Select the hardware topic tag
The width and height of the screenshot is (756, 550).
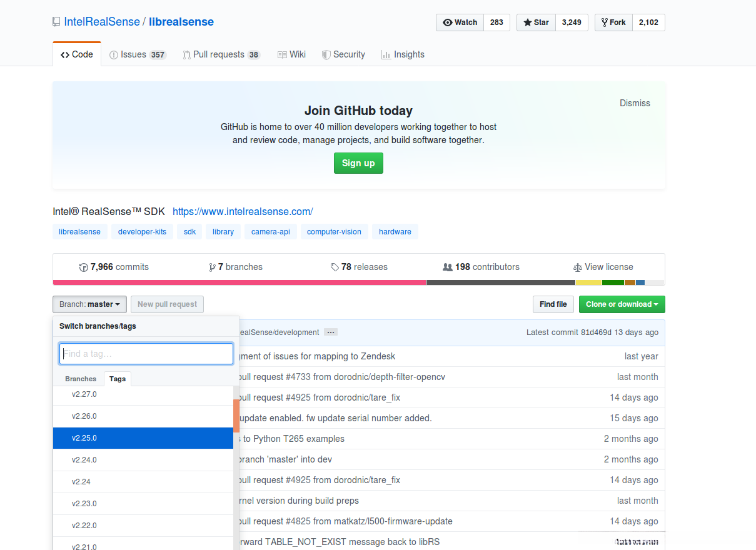[395, 232]
